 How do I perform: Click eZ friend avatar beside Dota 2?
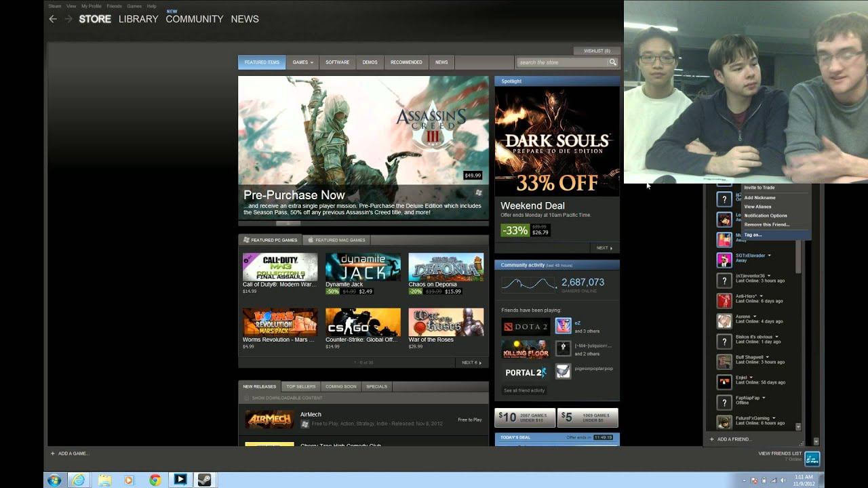pos(564,326)
